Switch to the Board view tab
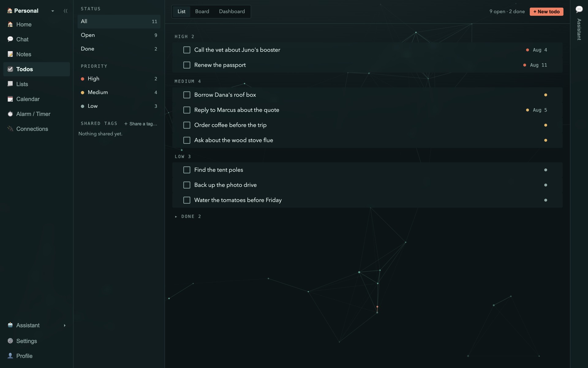 click(x=202, y=11)
